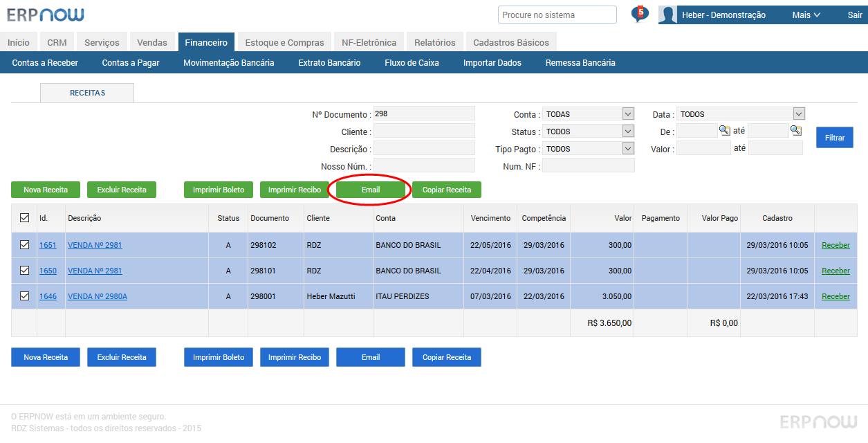Open Fluxo de Caixa submenu
The image size is (868, 443).
[412, 62]
